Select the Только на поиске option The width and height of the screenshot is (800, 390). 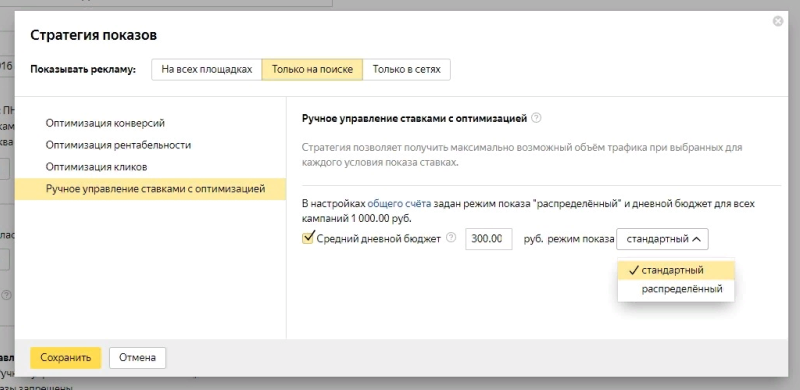click(x=312, y=69)
